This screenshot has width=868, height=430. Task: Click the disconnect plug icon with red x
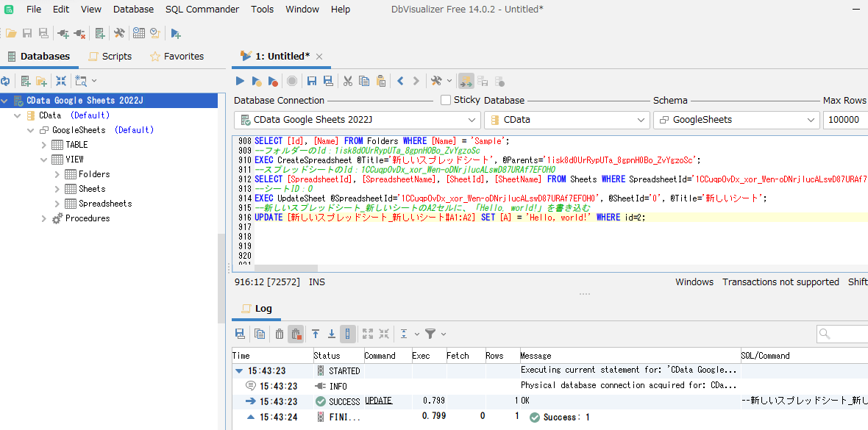[79, 34]
